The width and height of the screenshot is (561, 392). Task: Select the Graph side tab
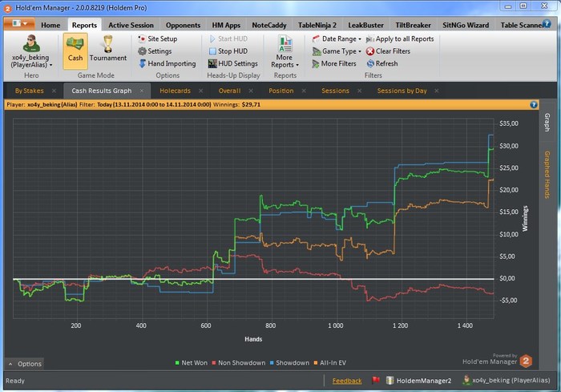(x=547, y=123)
